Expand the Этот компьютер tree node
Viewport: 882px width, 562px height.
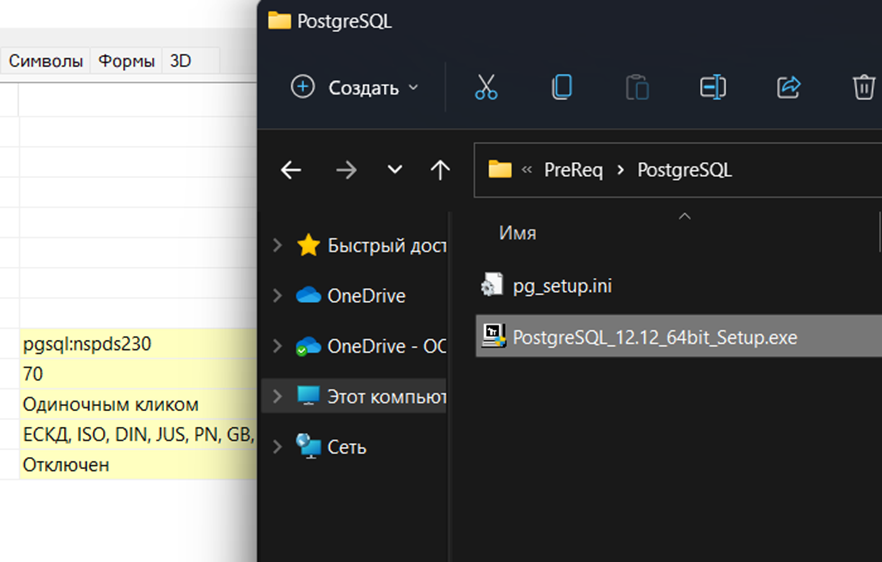tap(277, 397)
